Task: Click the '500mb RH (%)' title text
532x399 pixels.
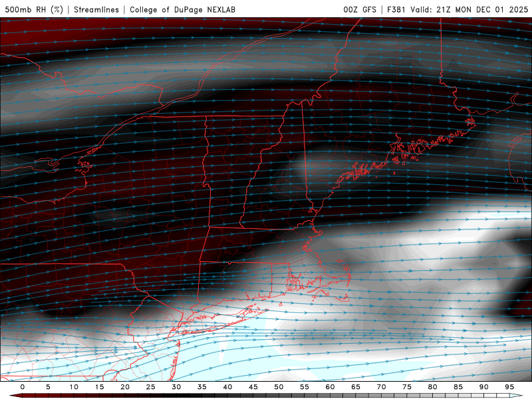Action: (x=34, y=9)
